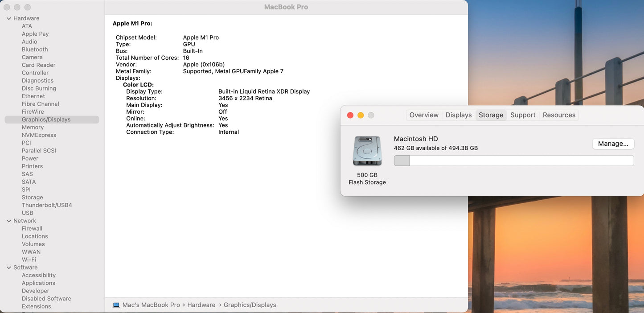Select Storage in the Hardware sidebar

tap(33, 198)
